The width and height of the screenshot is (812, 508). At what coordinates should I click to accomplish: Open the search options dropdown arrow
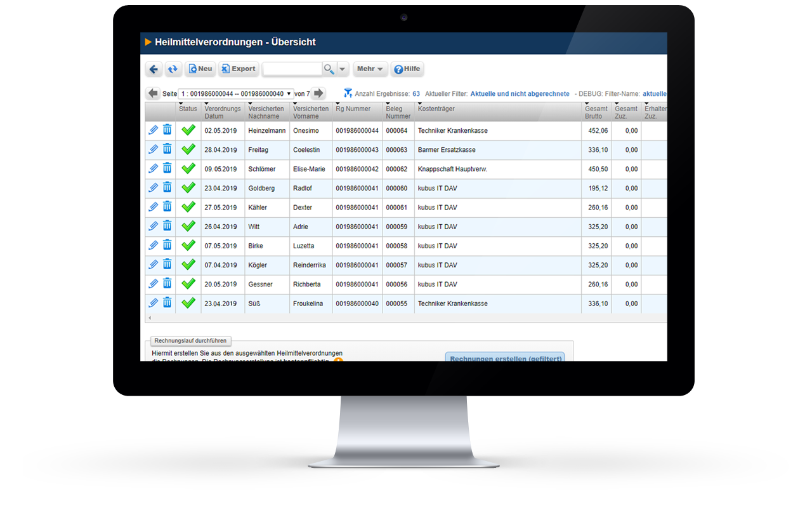coord(343,69)
